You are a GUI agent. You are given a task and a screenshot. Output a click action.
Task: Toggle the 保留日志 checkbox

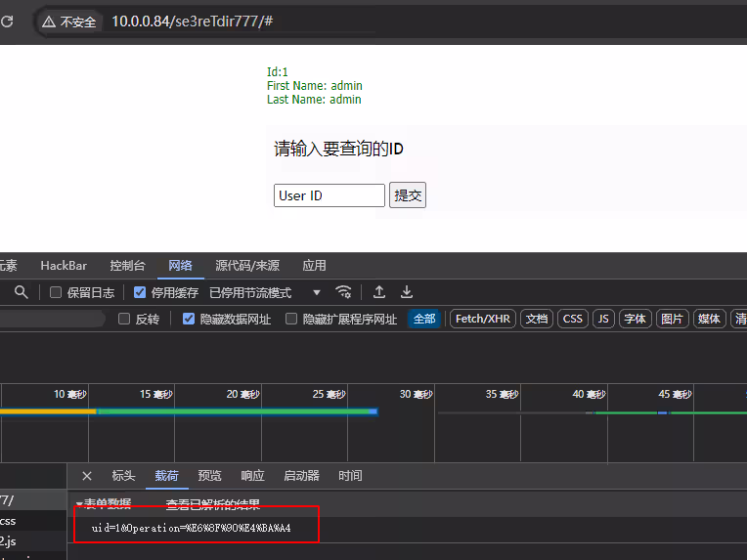(56, 292)
